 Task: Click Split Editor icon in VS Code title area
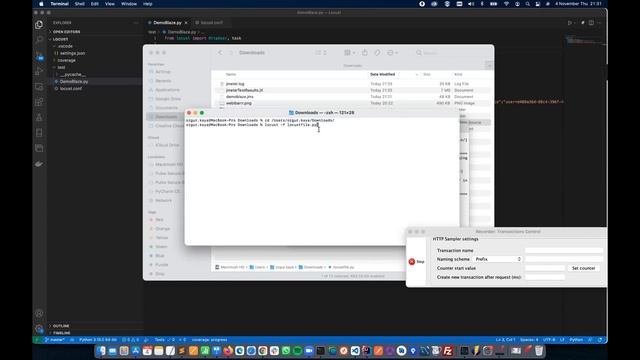[x=591, y=23]
